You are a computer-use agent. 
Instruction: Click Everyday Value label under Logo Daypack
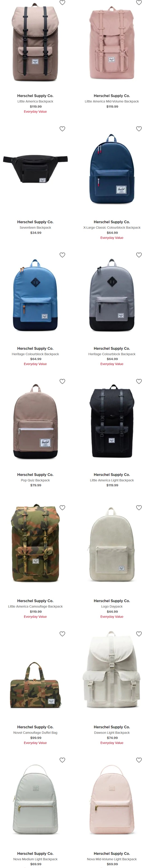coord(112,617)
